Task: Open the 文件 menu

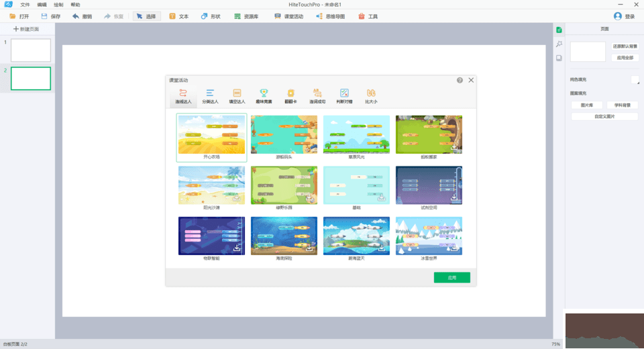Action: point(25,5)
